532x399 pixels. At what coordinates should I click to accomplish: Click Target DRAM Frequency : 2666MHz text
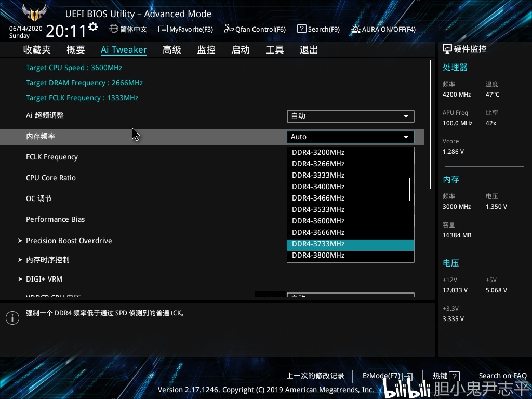[x=85, y=83]
